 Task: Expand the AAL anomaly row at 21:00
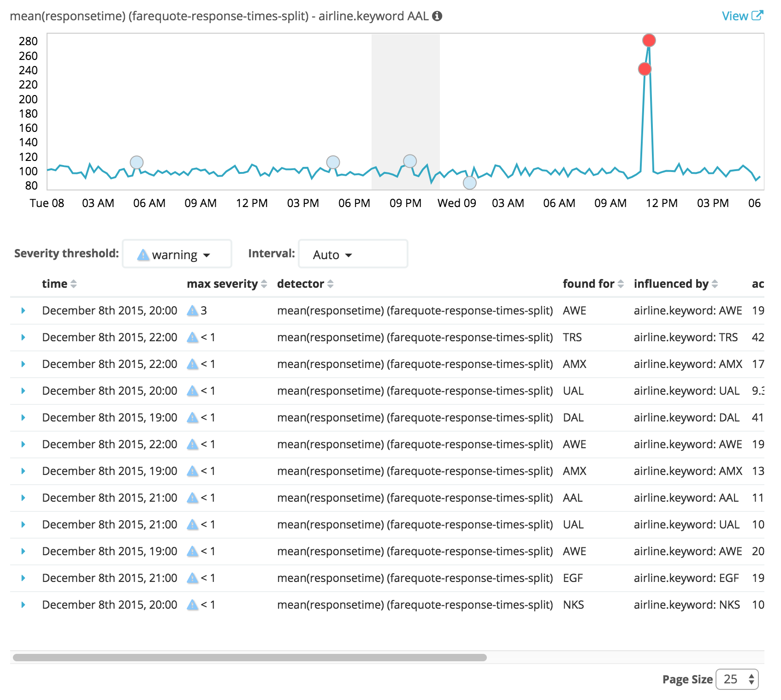tap(23, 498)
